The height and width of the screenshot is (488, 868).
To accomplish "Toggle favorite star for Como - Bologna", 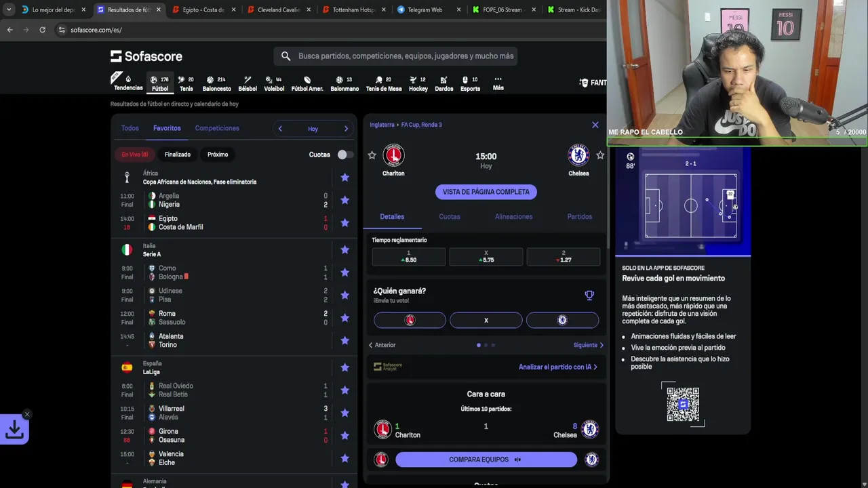I will click(344, 272).
